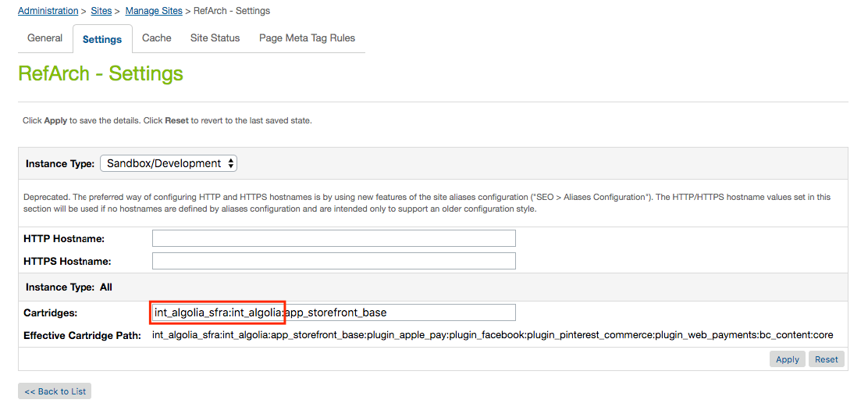Click the Effective Cartridge Path value text
Screen dimensions: 868x414
[x=493, y=335]
